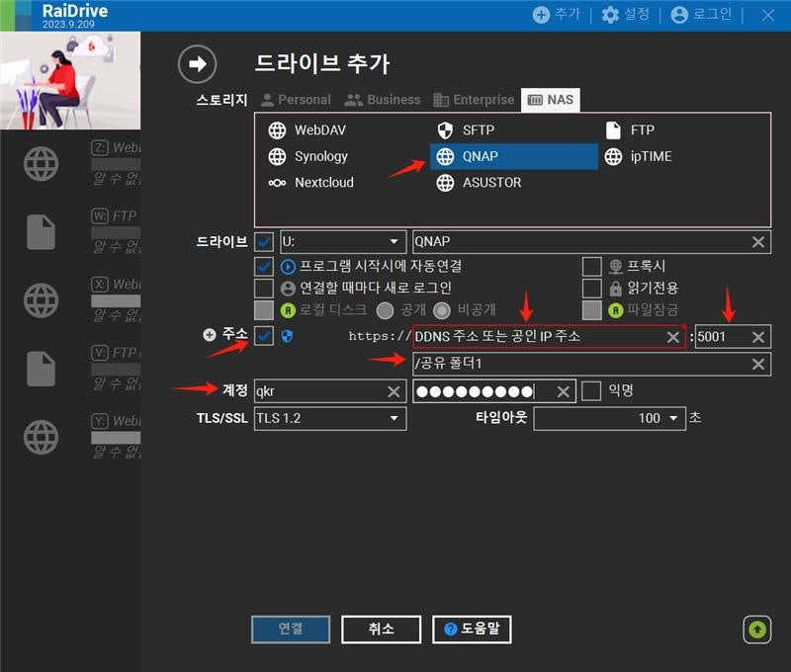Click the 취소 cancel button
The width and height of the screenshot is (791, 672).
tap(382, 630)
